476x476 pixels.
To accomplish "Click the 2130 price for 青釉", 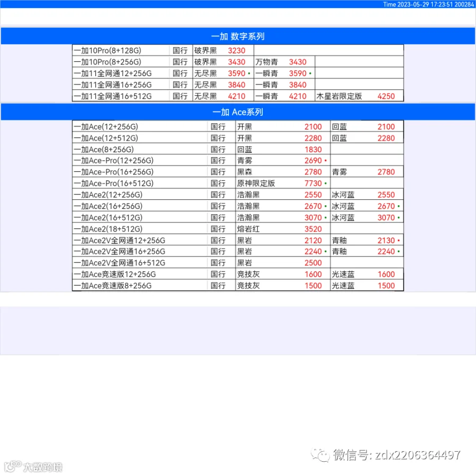I will [386, 241].
